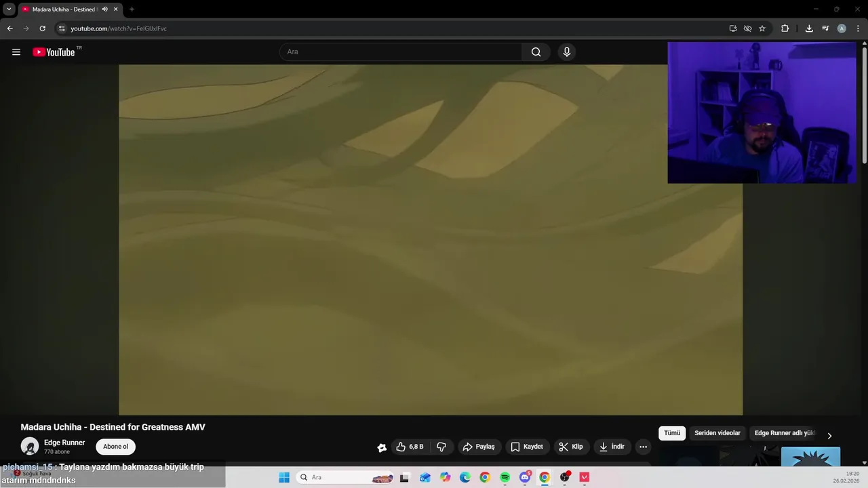Start voice search with microphone icon
The width and height of the screenshot is (868, 488).
tap(567, 52)
